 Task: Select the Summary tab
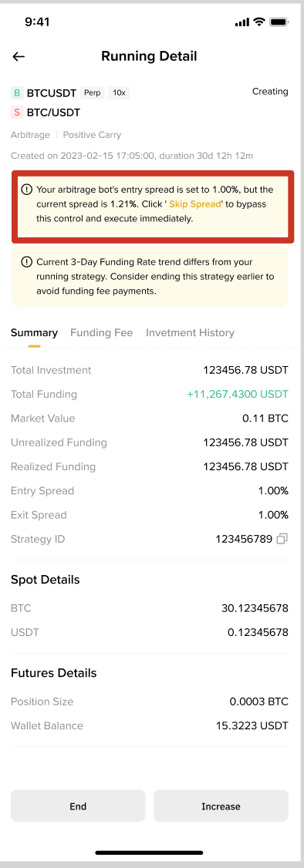click(34, 333)
